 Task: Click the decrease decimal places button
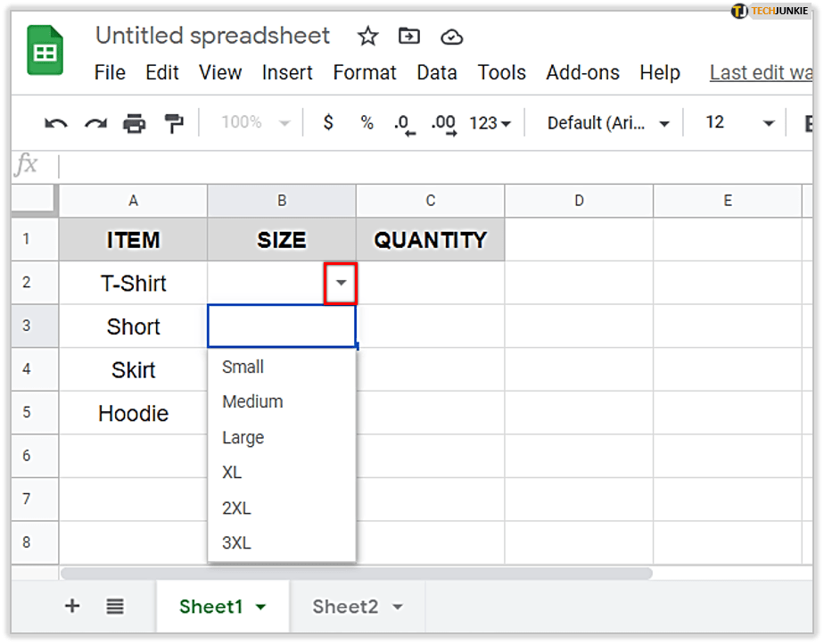tap(404, 123)
